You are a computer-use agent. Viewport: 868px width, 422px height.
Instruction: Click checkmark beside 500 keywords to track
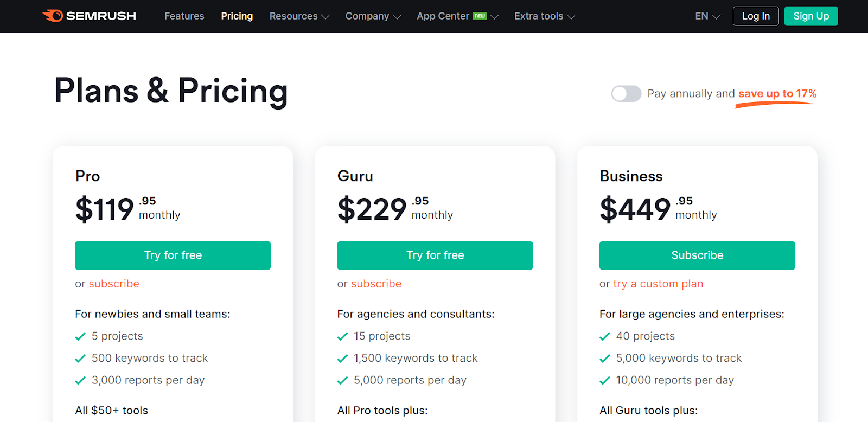pyautogui.click(x=80, y=359)
